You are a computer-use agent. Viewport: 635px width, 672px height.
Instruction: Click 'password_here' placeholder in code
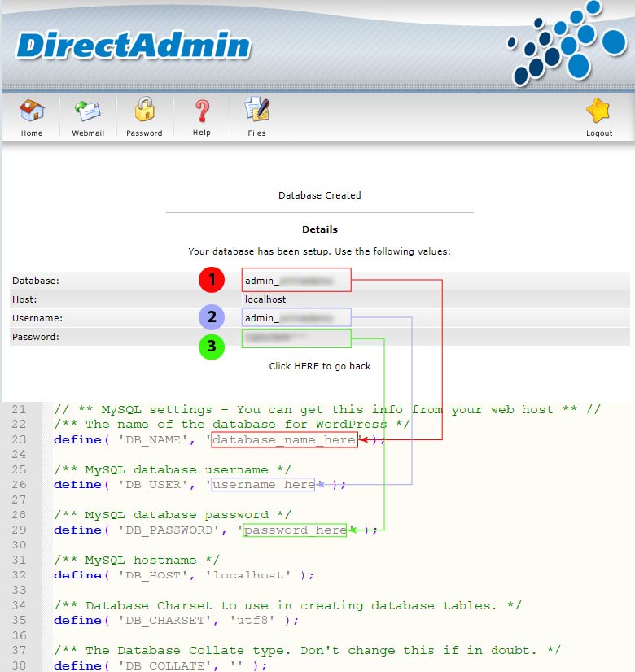[x=295, y=530]
